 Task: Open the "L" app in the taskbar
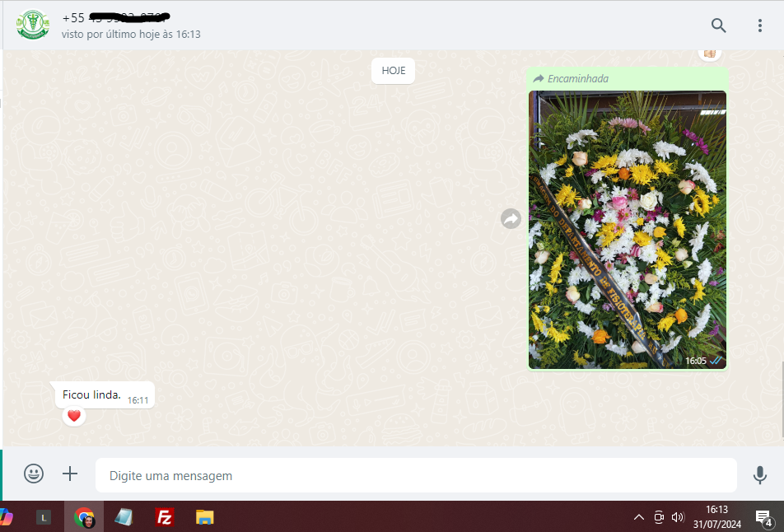pyautogui.click(x=44, y=517)
